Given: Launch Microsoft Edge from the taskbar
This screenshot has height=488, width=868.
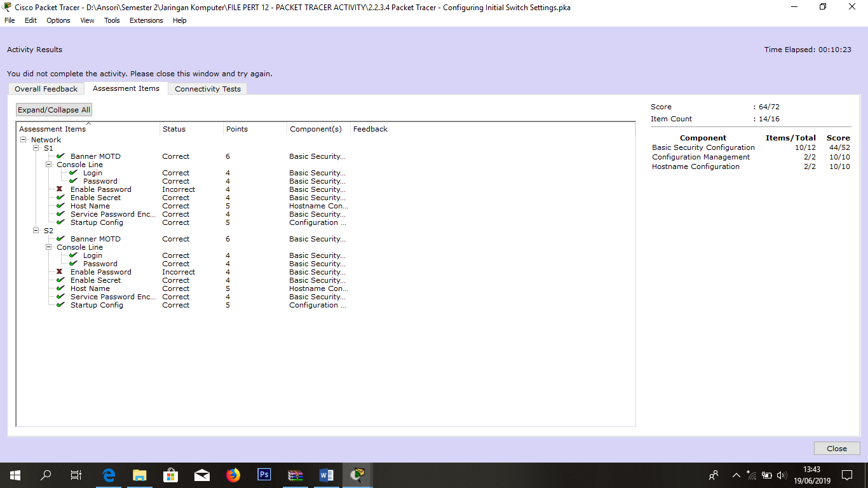Looking at the screenshot, I should tap(109, 475).
